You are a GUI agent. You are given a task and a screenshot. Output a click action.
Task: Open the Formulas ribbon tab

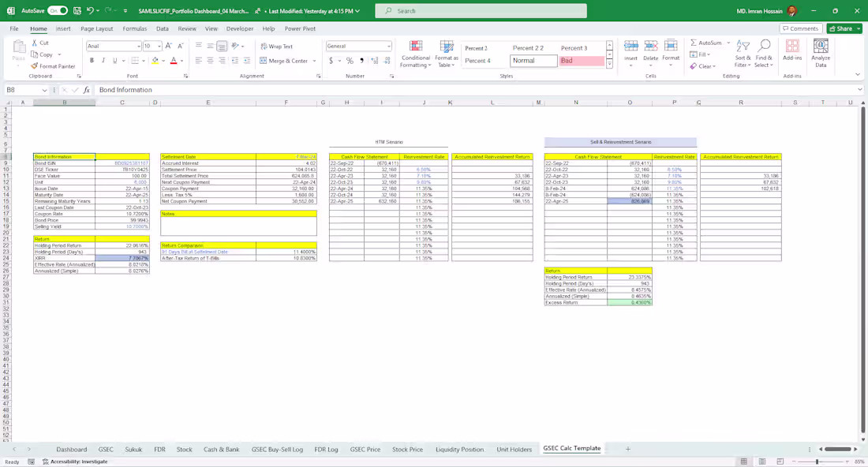tap(134, 28)
